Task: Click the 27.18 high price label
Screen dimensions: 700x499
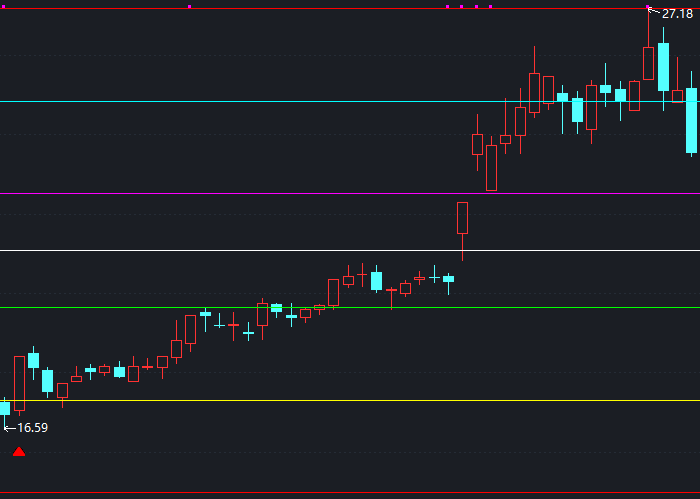Action: point(677,14)
